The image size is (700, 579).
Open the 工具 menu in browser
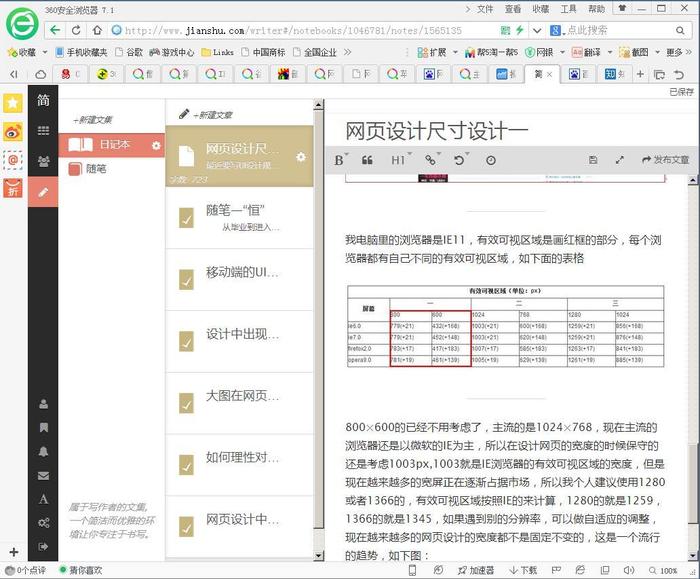(568, 8)
